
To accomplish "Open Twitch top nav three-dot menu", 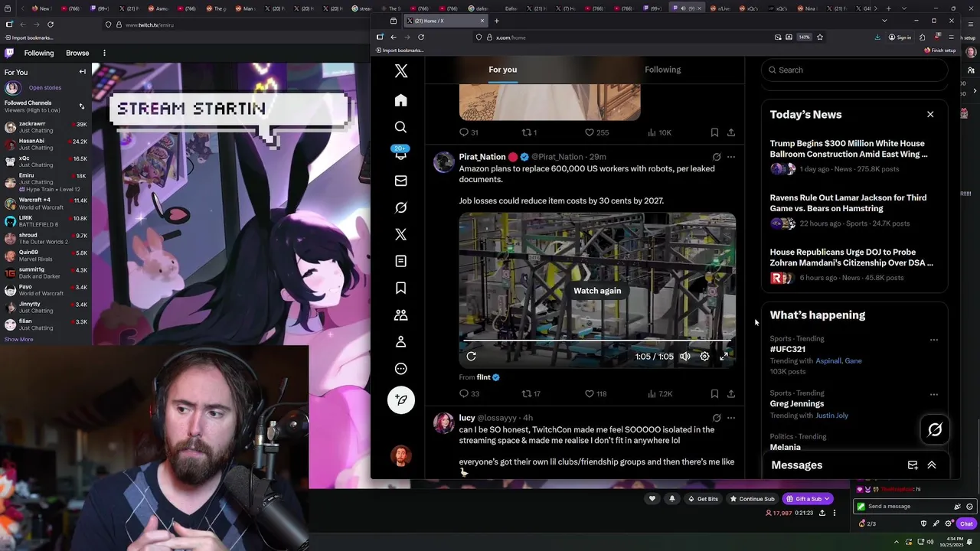I will [104, 53].
